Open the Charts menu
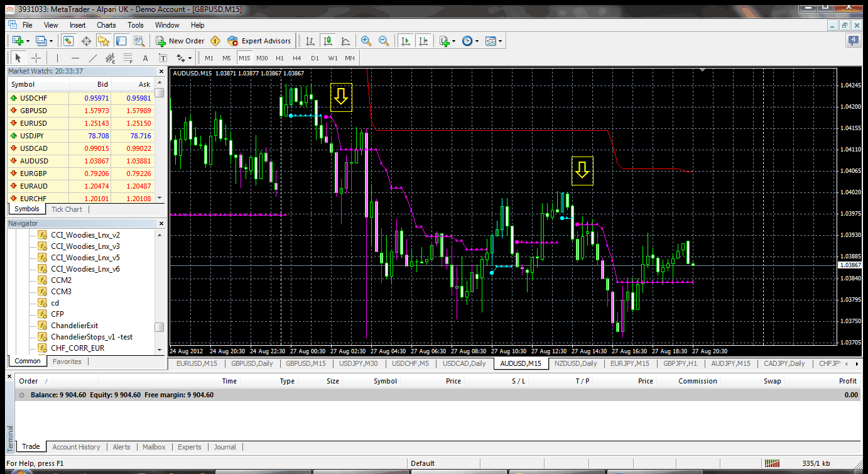868x474 pixels. coord(106,25)
